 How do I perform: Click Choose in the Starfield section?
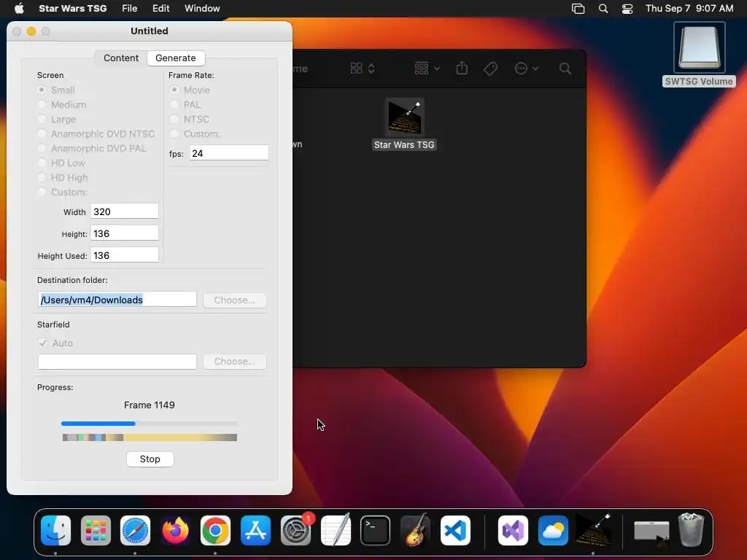tap(234, 362)
